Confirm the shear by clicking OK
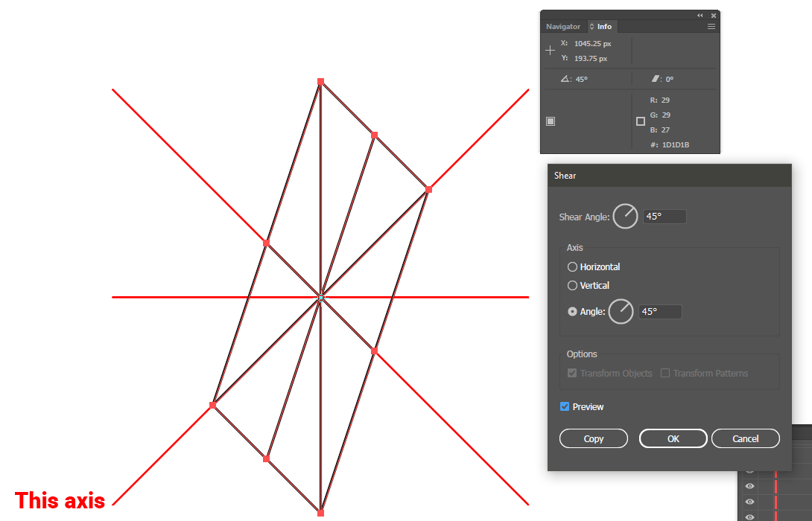 [x=673, y=438]
